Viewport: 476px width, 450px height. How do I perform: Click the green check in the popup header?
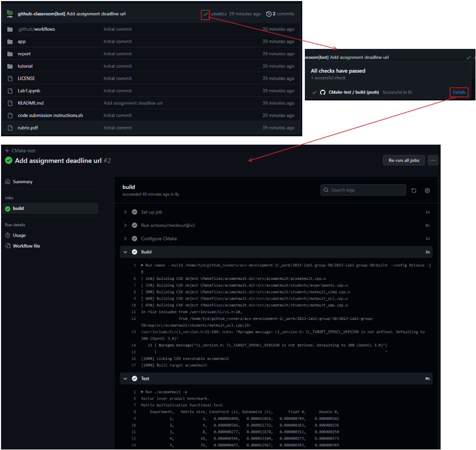[x=468, y=57]
